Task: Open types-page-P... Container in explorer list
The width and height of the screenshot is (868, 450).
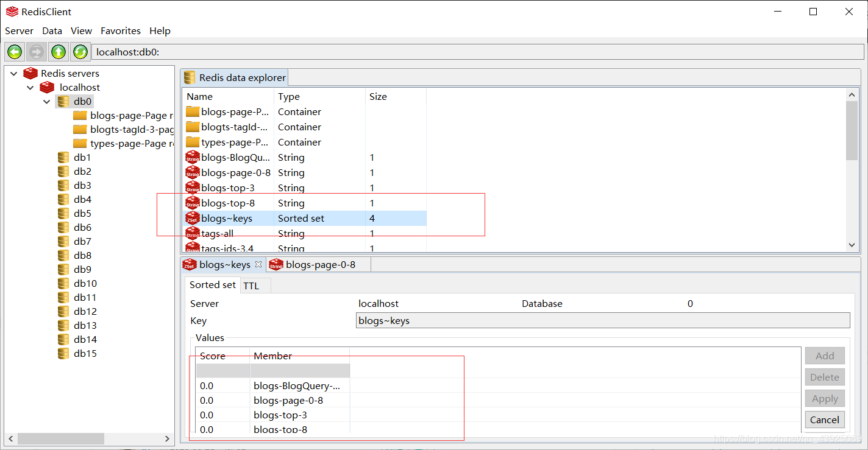Action: coord(305,142)
